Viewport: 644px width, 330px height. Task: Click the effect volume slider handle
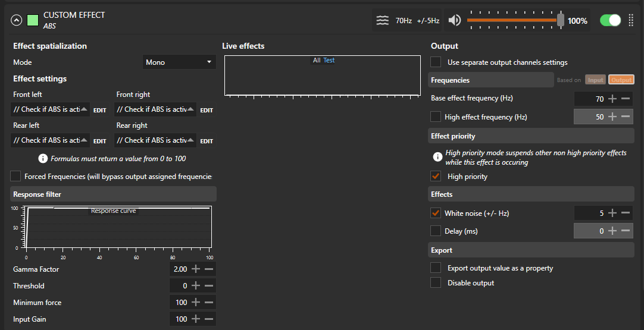560,20
